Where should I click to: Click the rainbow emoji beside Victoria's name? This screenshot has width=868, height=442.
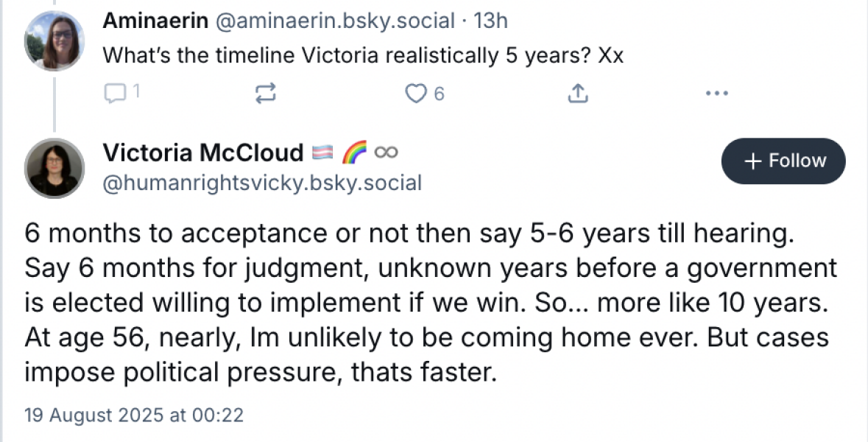[x=353, y=152]
